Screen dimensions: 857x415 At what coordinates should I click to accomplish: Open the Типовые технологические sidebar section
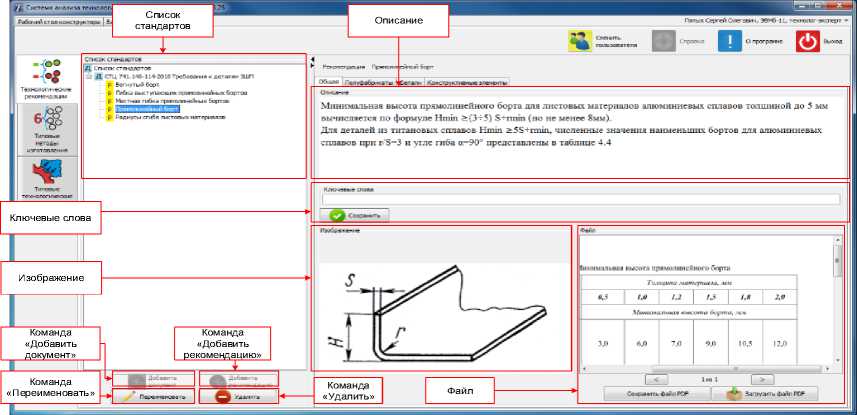45,176
